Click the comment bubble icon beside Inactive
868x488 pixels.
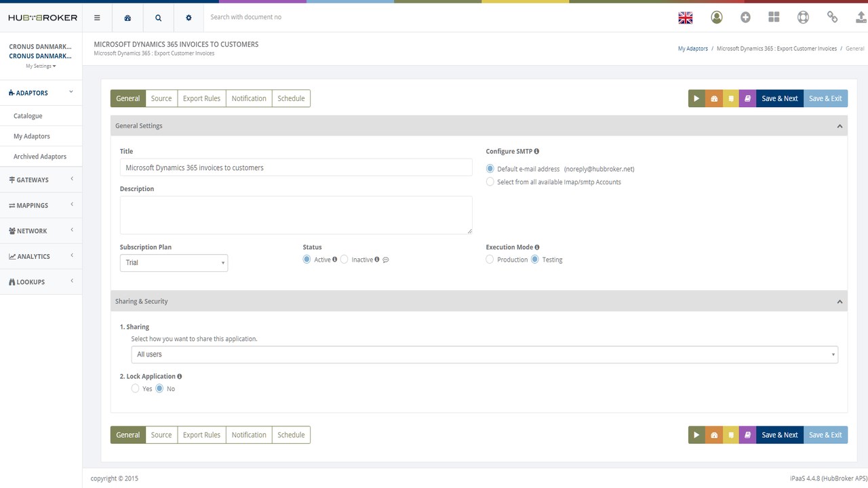(x=386, y=260)
